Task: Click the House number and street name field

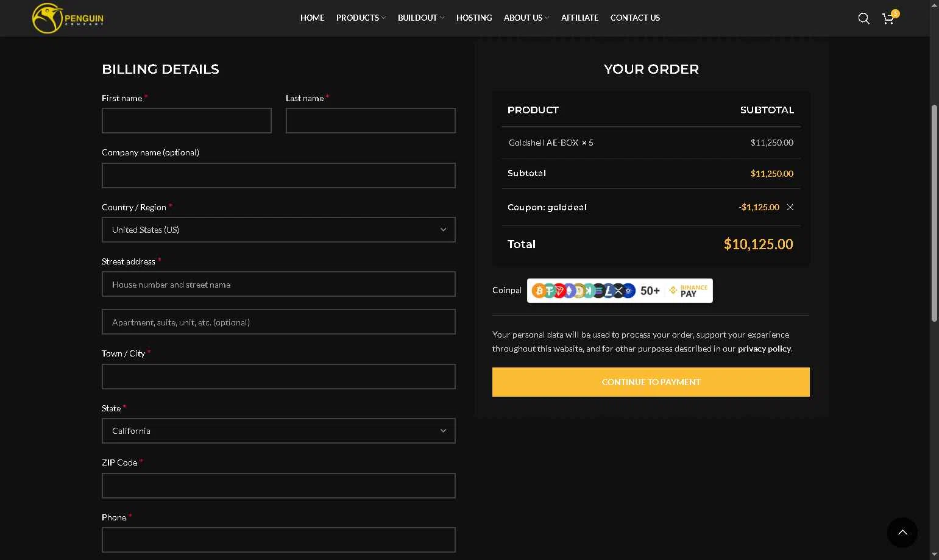Action: point(278,284)
